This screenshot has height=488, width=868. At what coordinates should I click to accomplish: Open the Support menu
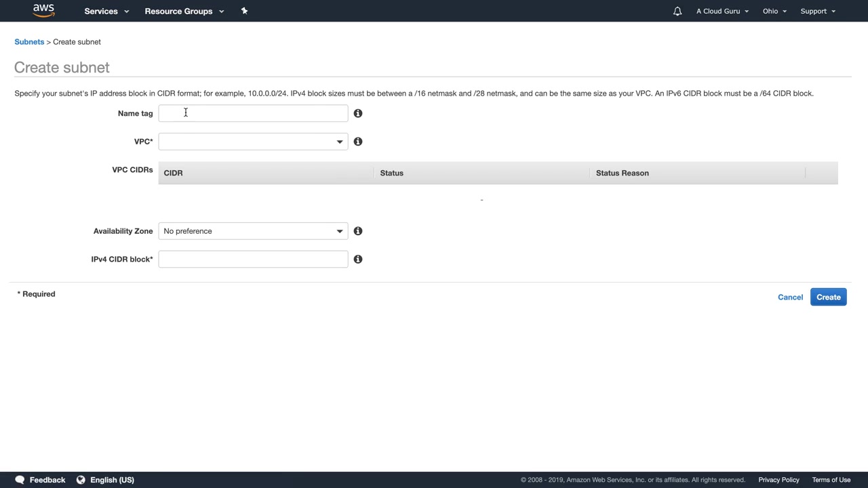coord(818,12)
